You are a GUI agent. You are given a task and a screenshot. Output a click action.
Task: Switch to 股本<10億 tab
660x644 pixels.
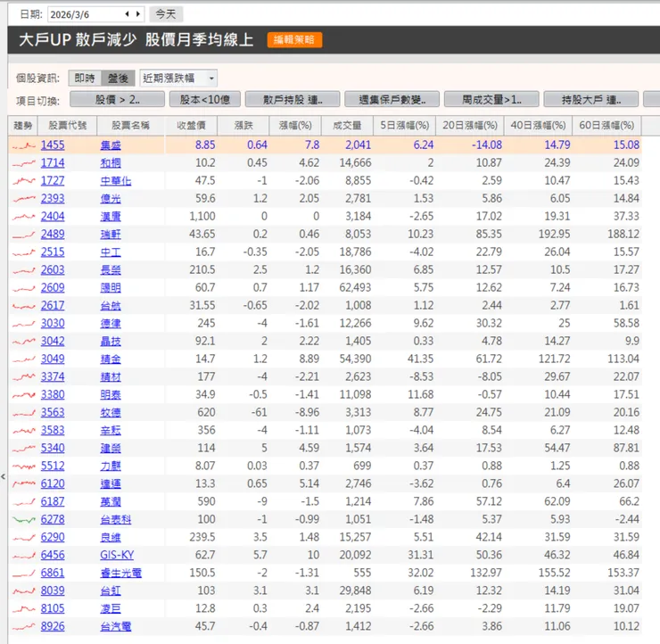point(205,100)
